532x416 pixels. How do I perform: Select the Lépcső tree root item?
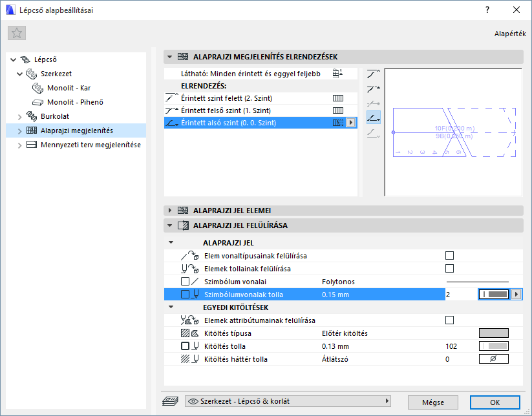coord(45,59)
